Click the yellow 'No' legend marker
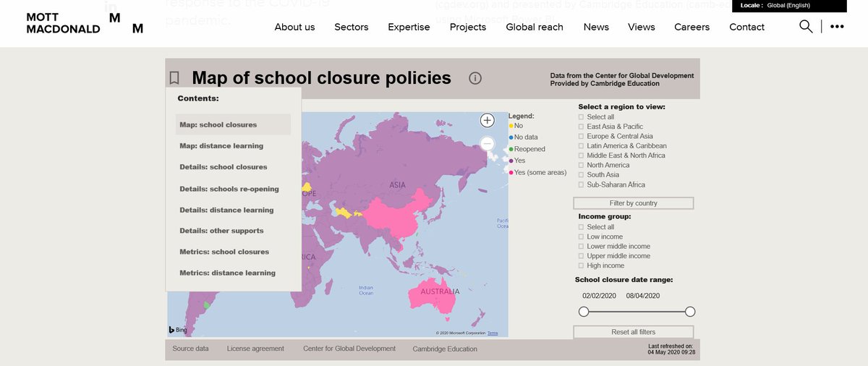The width and height of the screenshot is (868, 366). (511, 126)
